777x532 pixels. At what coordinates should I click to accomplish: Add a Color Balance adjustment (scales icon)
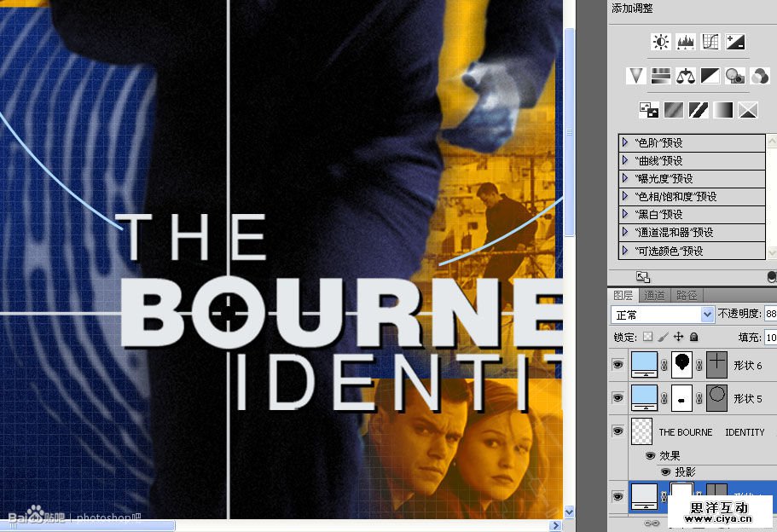pyautogui.click(x=686, y=76)
